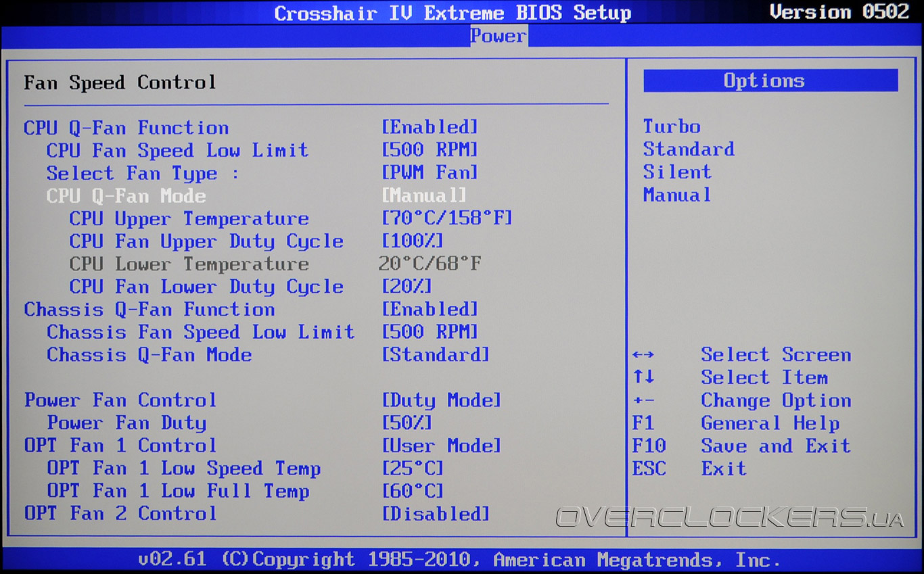Change the CPU Upper Temperature [70°C/158°F] value

tap(447, 218)
